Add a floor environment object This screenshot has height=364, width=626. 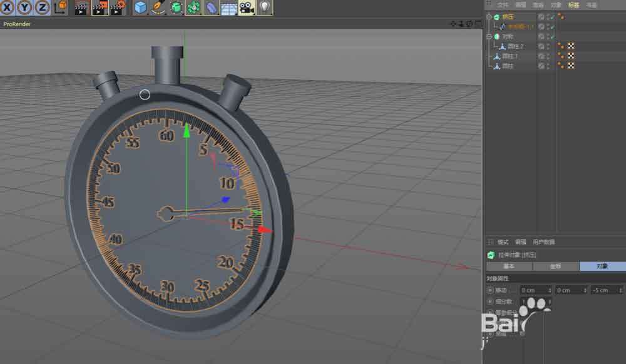pos(228,8)
